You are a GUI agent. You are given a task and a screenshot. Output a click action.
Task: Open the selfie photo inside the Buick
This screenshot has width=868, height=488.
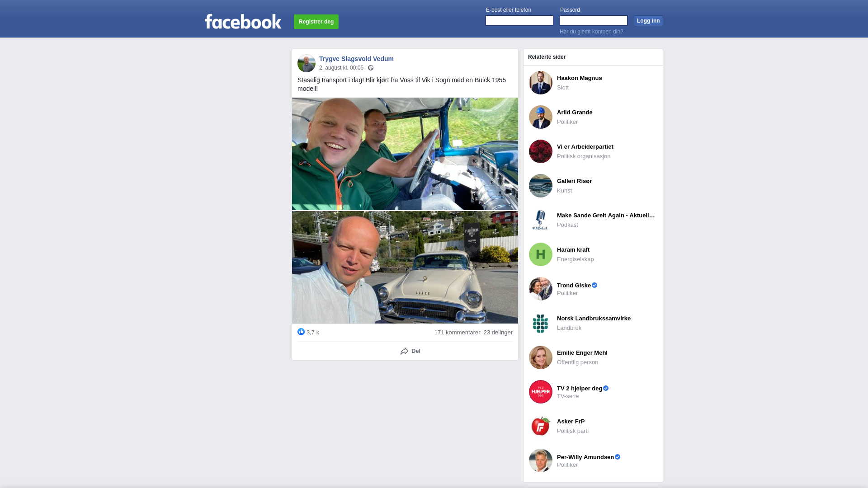coord(405,154)
